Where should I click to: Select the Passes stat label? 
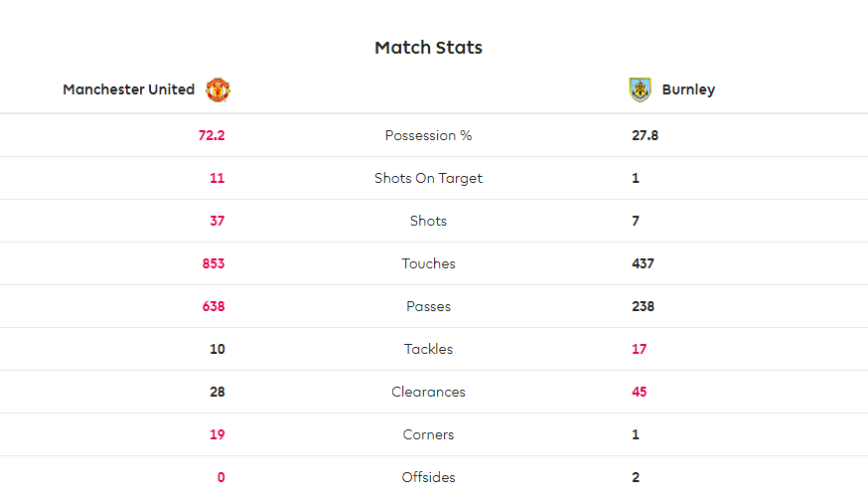428,306
